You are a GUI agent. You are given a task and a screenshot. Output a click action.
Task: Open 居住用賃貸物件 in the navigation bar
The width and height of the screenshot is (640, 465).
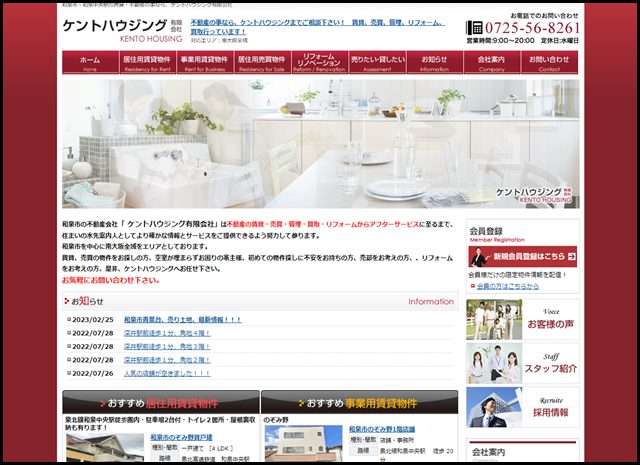pos(147,62)
